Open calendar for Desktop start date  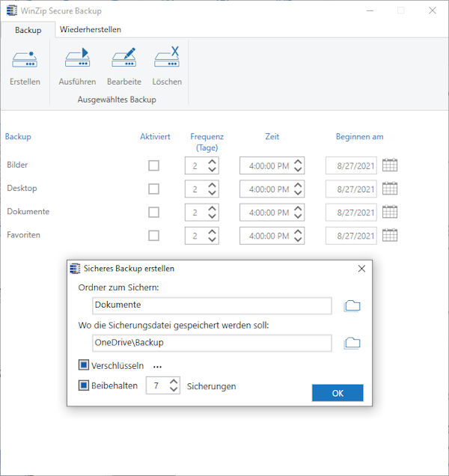tap(390, 189)
